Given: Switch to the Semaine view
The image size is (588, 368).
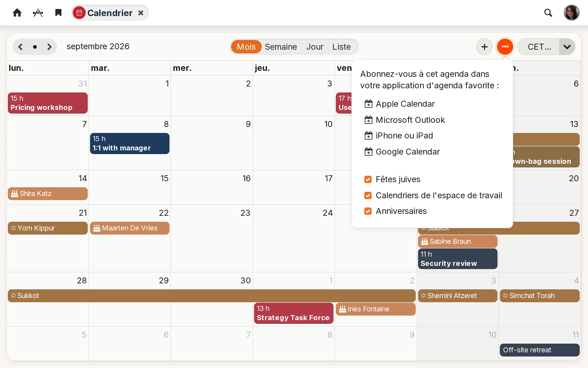Looking at the screenshot, I should tap(281, 47).
